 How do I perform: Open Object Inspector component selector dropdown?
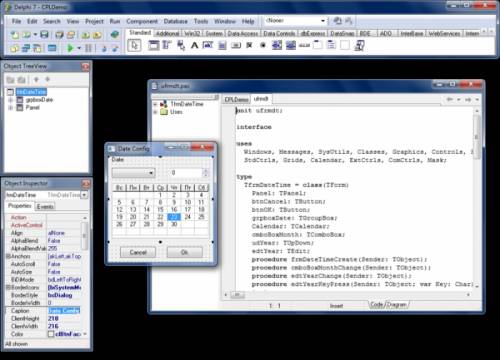pyautogui.click(x=84, y=195)
